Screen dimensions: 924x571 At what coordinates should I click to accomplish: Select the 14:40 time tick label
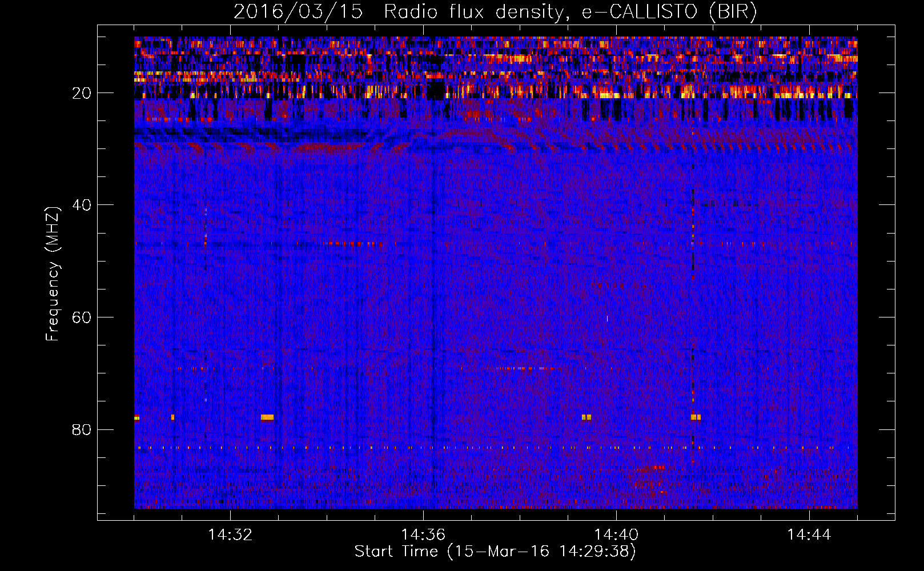[x=616, y=535]
